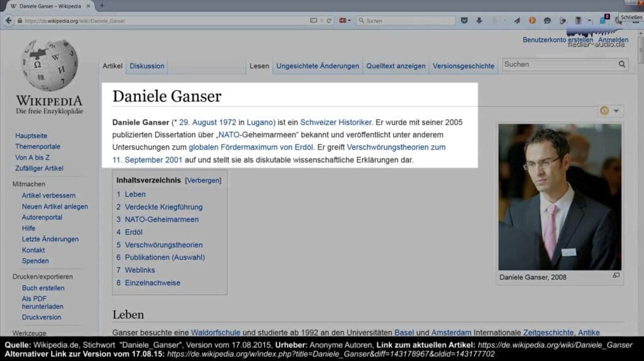Jump to contents entry Verdeckte Kriegführung
Viewport: 644px width, 361px height.
coord(159,207)
